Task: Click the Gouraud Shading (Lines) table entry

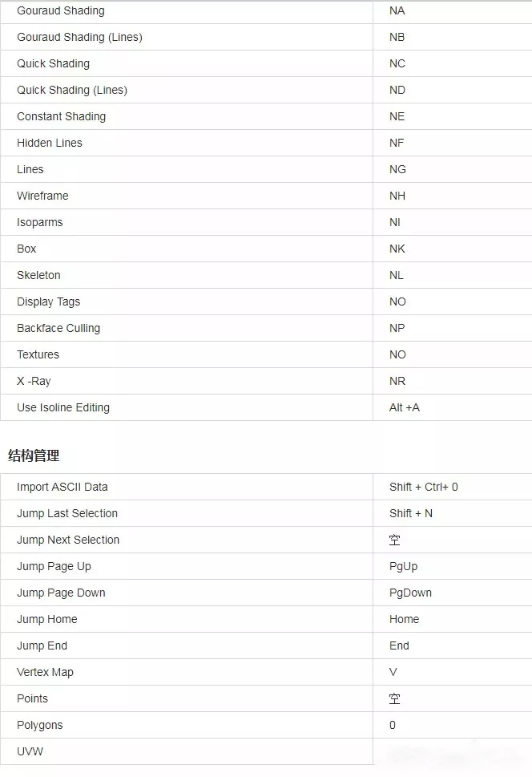Action: (79, 37)
